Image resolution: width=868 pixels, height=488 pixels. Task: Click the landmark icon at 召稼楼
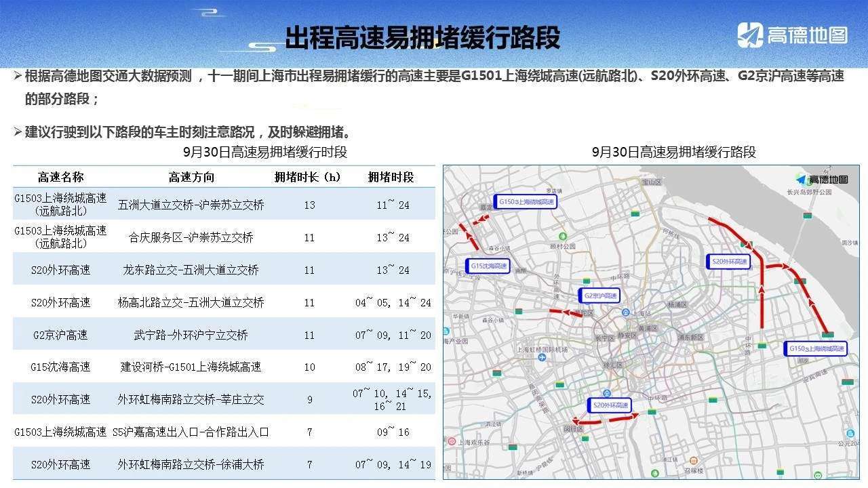pos(692,460)
